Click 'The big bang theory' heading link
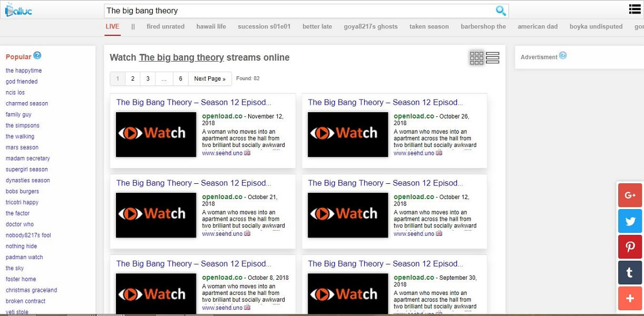 [181, 57]
